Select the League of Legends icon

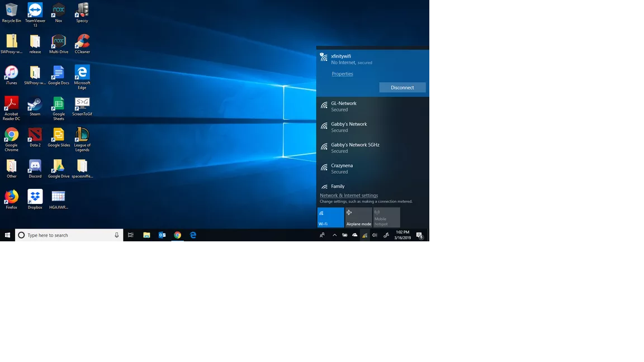coord(82,136)
